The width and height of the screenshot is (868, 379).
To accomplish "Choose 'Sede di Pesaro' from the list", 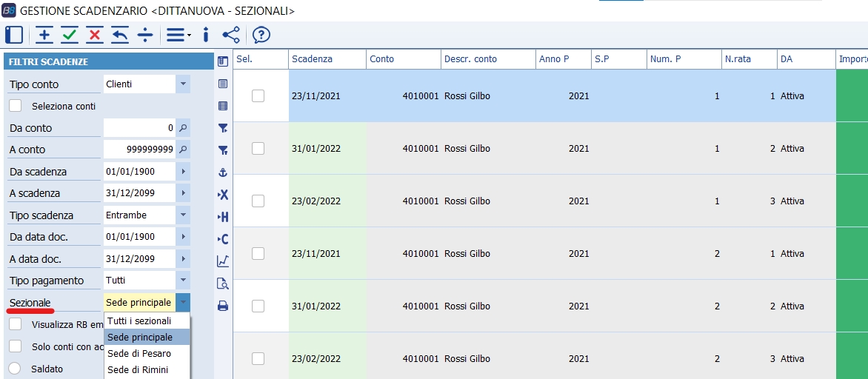I will [x=147, y=353].
